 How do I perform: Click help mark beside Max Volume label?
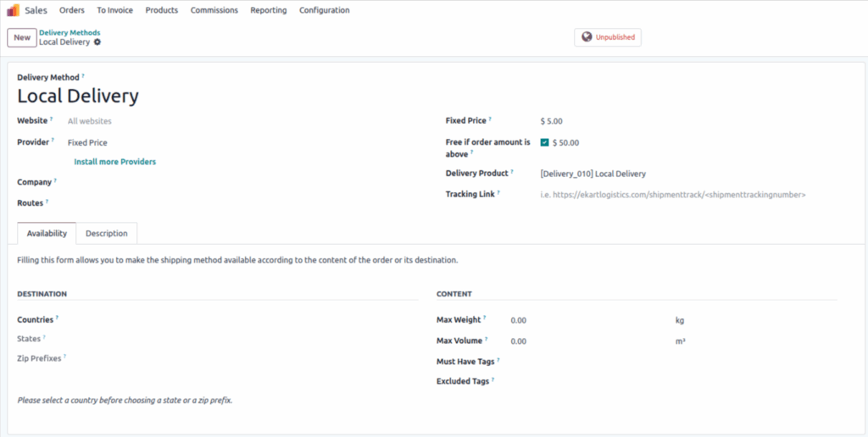[x=486, y=339]
